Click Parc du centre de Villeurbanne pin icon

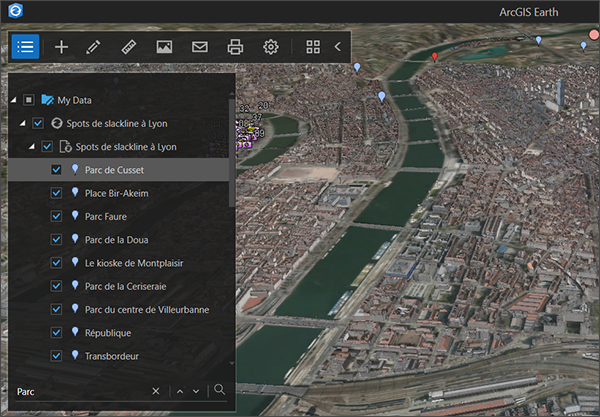pos(75,309)
